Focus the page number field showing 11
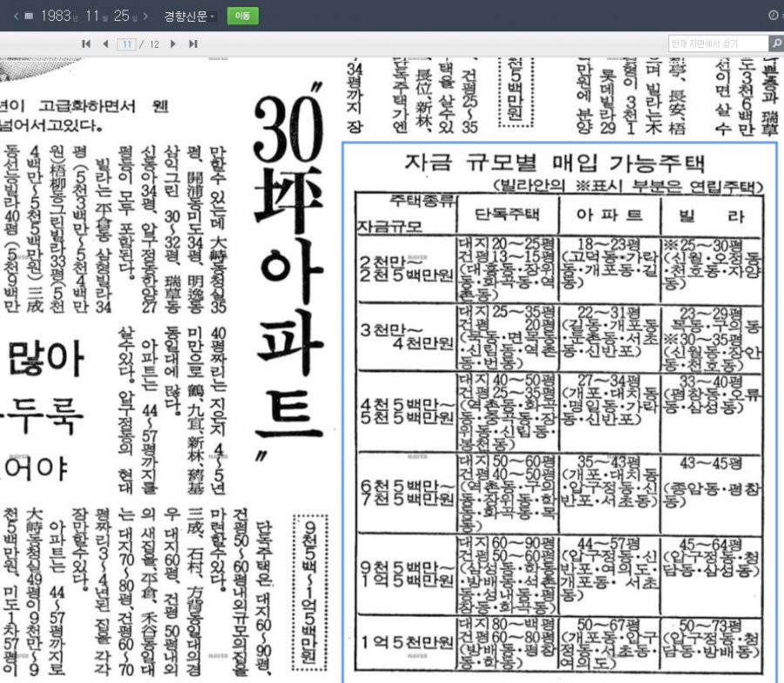The height and width of the screenshot is (683, 784). click(x=126, y=44)
